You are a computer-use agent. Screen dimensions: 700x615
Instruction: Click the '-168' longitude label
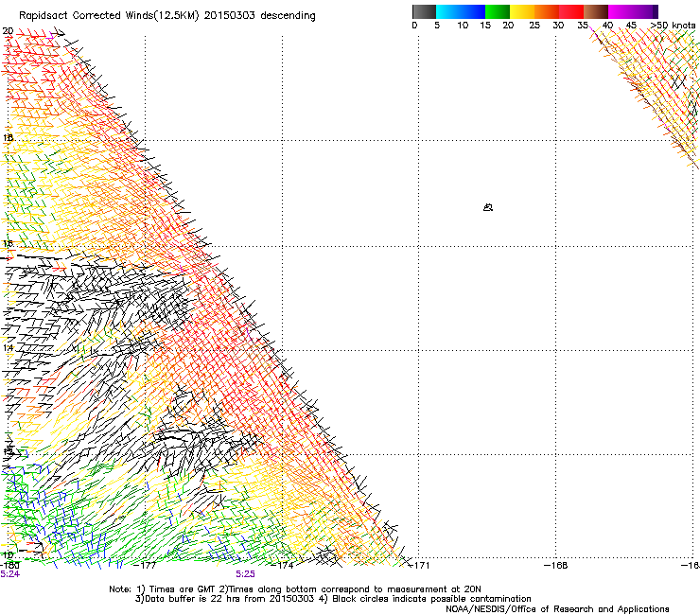pyautogui.click(x=556, y=566)
